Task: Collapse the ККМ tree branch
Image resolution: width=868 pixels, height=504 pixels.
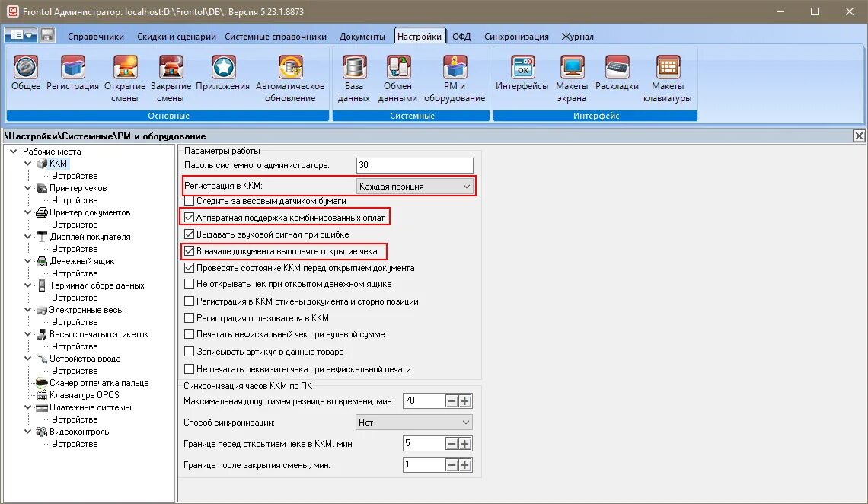Action: [x=27, y=163]
